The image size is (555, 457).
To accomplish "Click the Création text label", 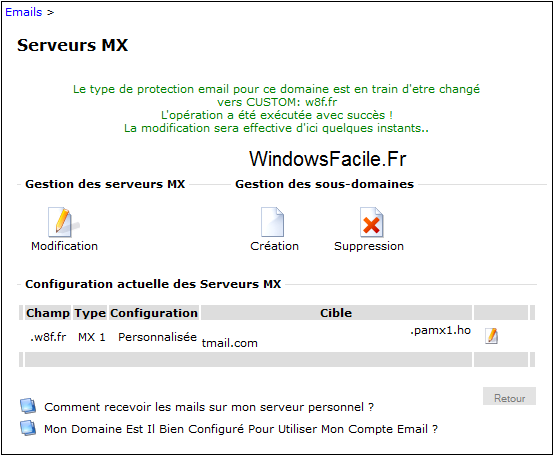I will 274,246.
